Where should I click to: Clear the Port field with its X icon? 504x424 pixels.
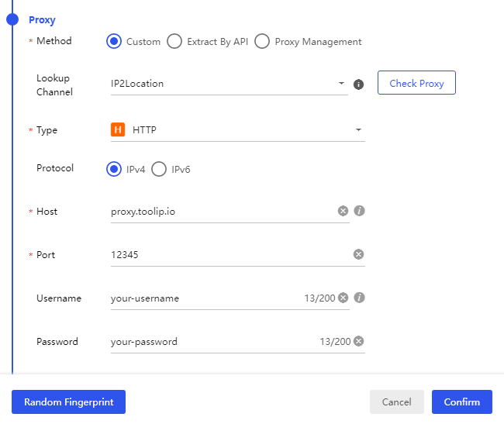358,254
